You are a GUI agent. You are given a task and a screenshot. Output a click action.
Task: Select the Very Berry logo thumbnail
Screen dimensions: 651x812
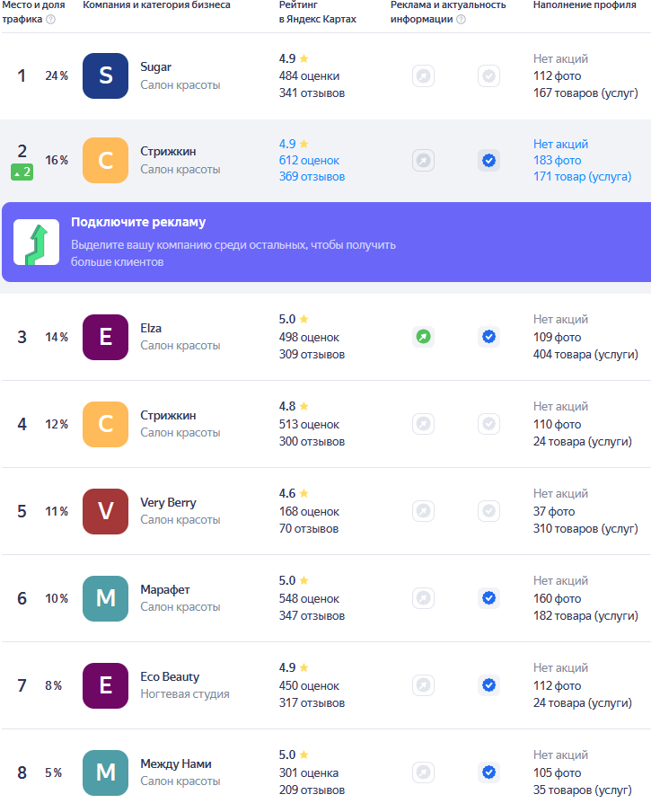point(105,511)
